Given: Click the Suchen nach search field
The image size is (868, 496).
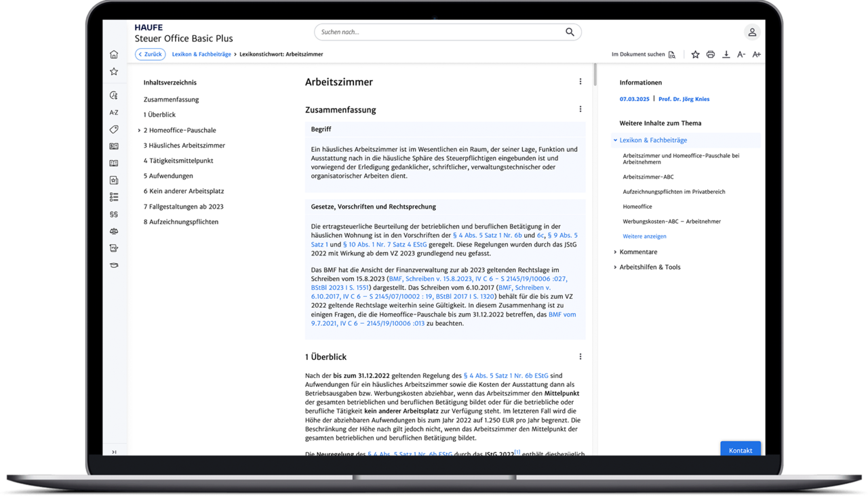Looking at the screenshot, I should pos(441,32).
